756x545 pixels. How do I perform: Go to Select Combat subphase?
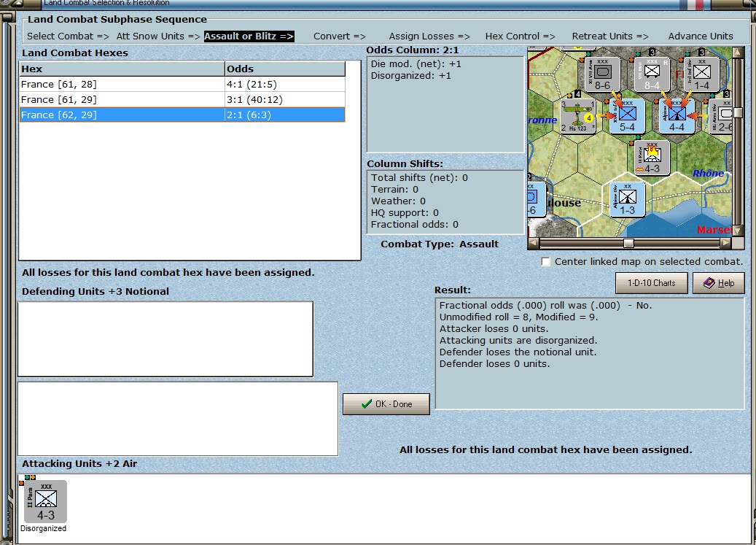tap(68, 36)
